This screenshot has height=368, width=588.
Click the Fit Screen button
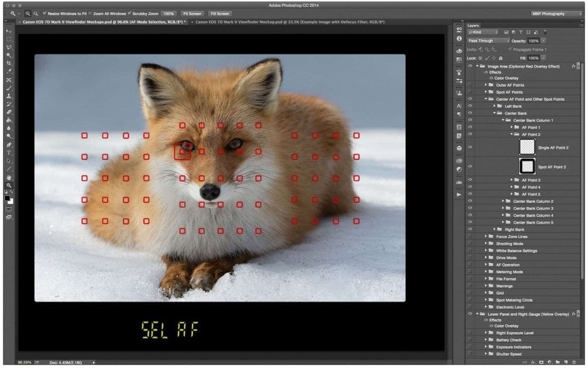click(x=192, y=13)
